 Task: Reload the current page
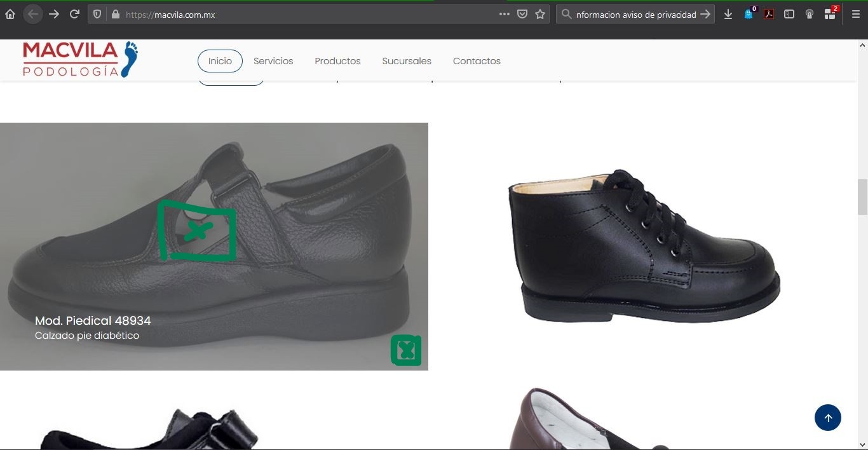(74, 14)
